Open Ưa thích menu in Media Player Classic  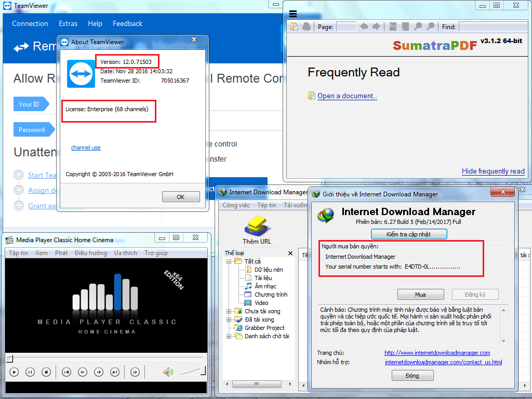[126, 253]
